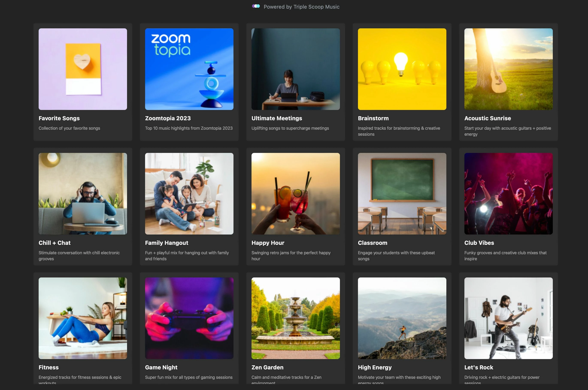Click the Brainstorm lightbulbs cover art

click(402, 69)
